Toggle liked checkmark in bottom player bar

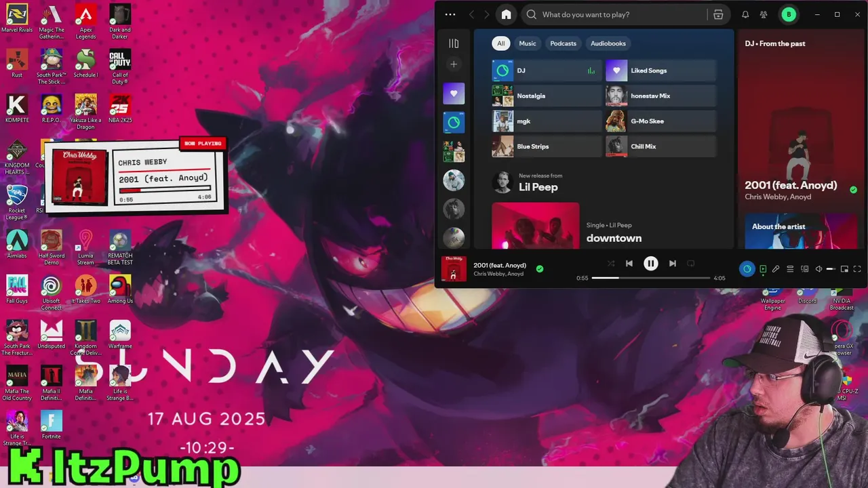point(540,269)
